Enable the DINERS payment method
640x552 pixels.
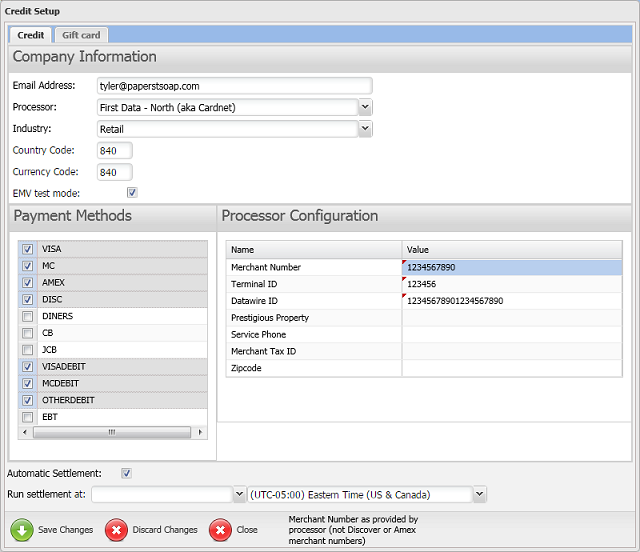(x=27, y=316)
